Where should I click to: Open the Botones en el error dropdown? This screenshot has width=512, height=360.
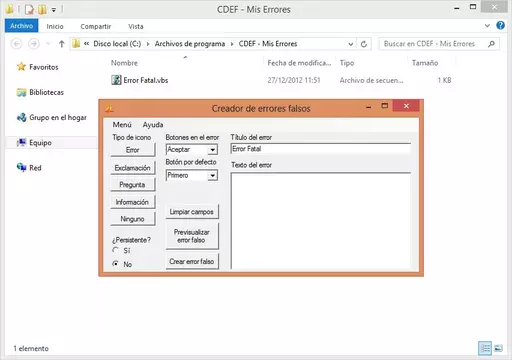tap(213, 150)
